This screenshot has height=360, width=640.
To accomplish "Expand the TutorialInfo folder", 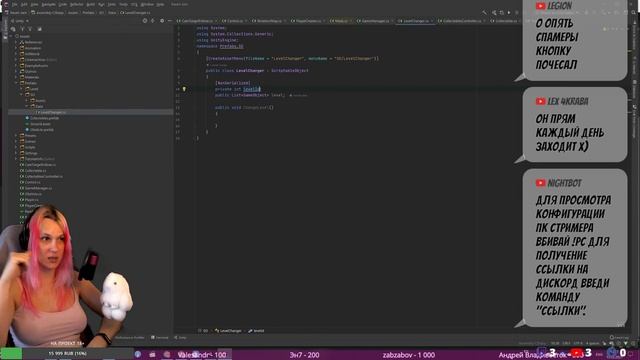I will (16, 159).
